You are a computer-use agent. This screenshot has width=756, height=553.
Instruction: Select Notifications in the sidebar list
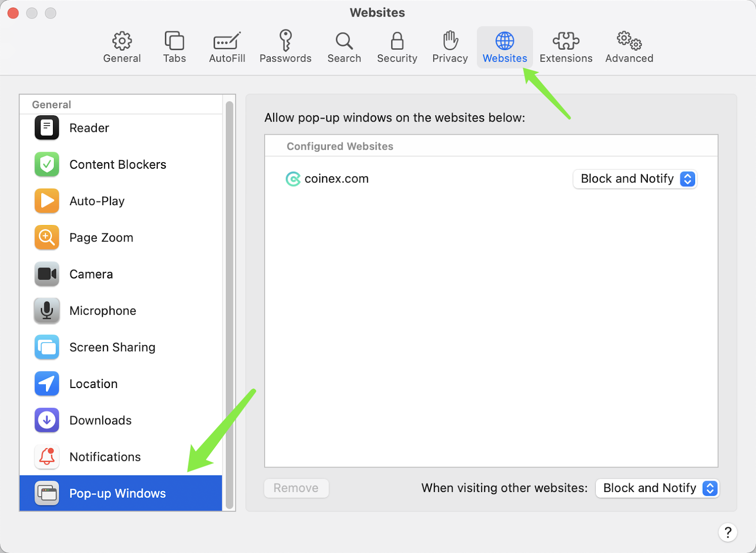point(121,457)
